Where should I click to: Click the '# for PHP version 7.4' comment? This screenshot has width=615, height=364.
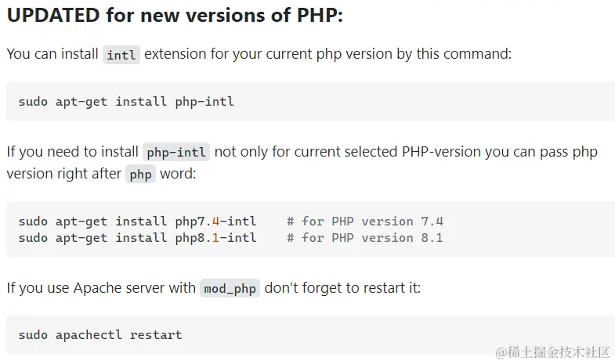[365, 222]
